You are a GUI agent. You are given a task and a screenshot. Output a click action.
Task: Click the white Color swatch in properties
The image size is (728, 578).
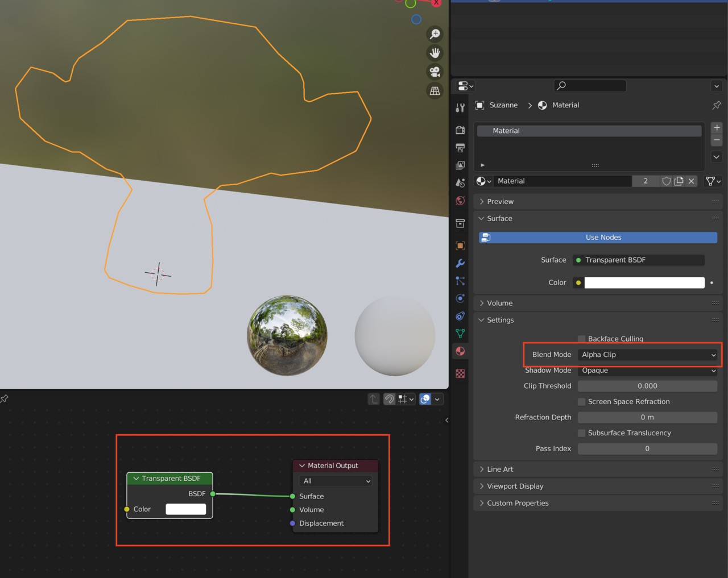(x=644, y=282)
